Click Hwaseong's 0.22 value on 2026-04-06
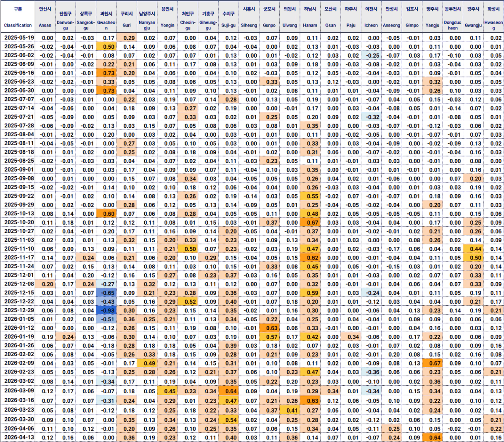504x442 pixels. click(x=494, y=429)
